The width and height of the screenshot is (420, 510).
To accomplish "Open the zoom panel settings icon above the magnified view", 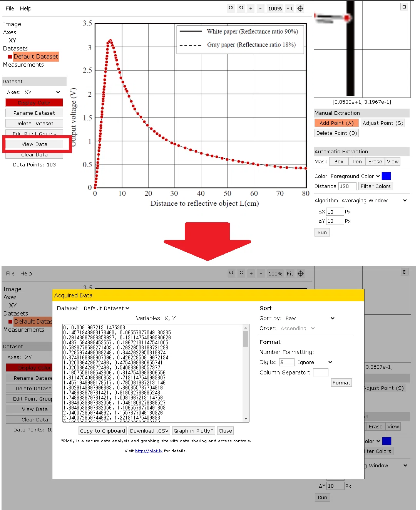I will 404,7.
